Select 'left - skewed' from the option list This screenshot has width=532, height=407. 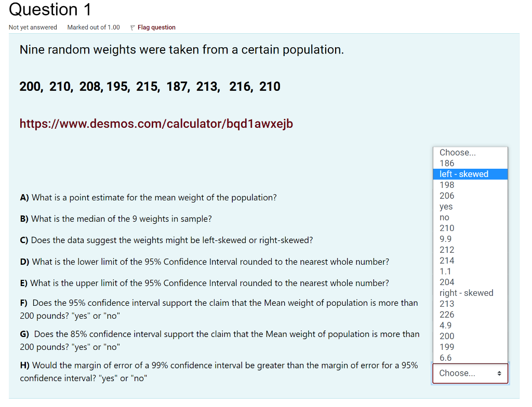coord(464,174)
